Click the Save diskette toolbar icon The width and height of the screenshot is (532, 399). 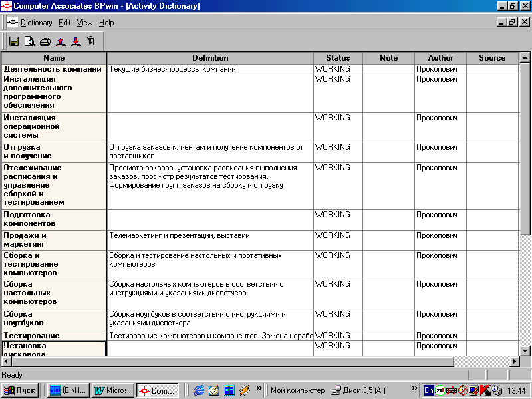[14, 41]
